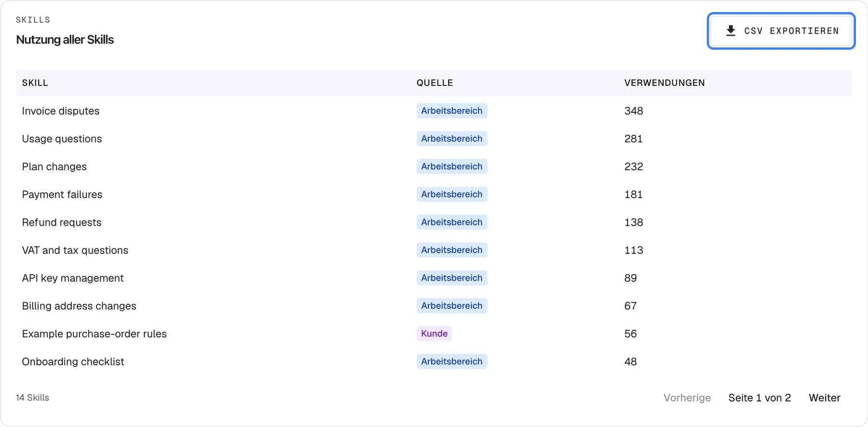Click the Kunde source badge
This screenshot has width=868, height=427.
point(434,334)
